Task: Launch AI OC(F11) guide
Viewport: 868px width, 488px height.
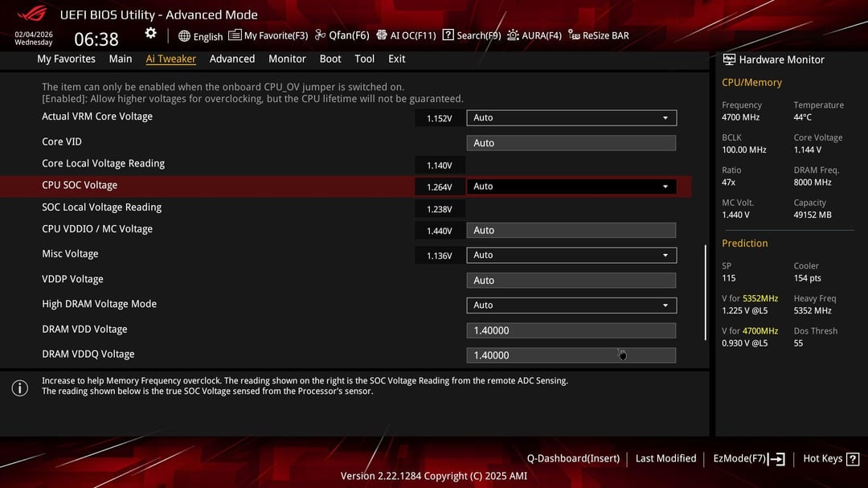Action: [x=382, y=35]
